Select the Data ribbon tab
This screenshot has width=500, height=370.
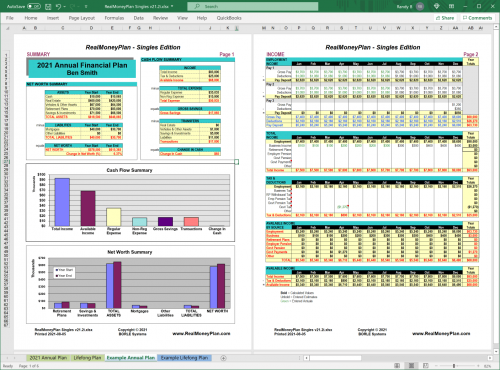(139, 18)
